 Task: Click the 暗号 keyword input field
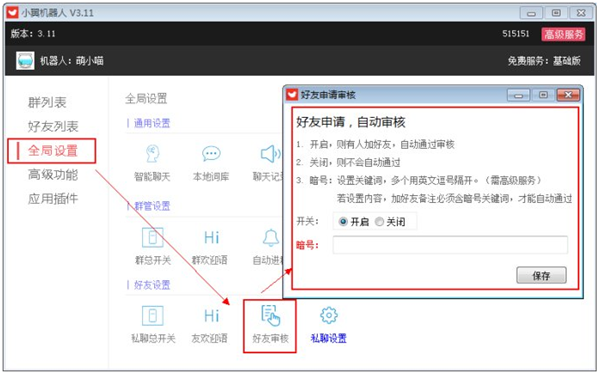(450, 245)
